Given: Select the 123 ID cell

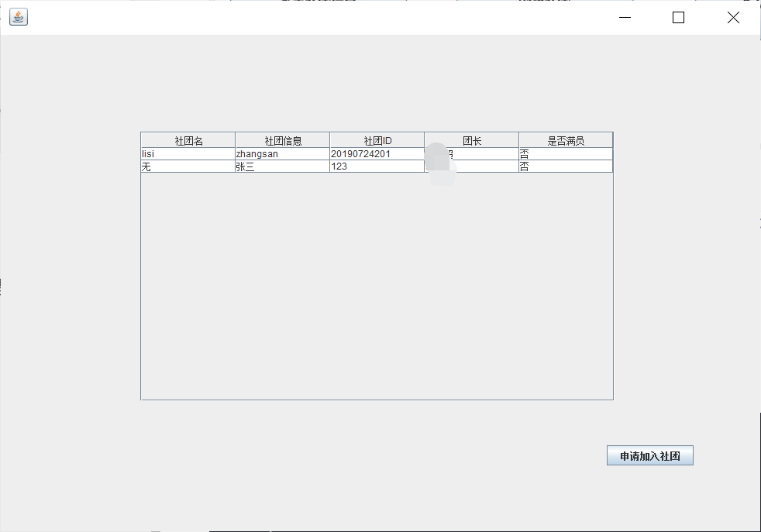Looking at the screenshot, I should click(x=377, y=166).
